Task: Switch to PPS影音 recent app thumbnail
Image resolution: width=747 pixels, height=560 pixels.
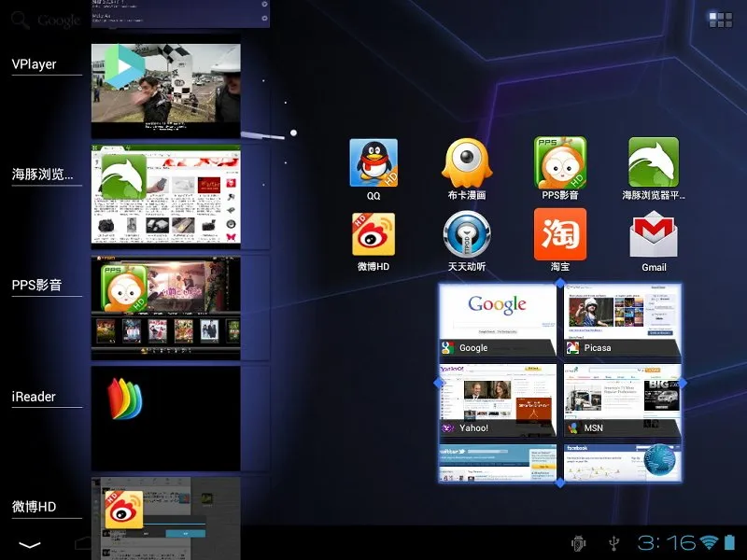Action: click(166, 308)
